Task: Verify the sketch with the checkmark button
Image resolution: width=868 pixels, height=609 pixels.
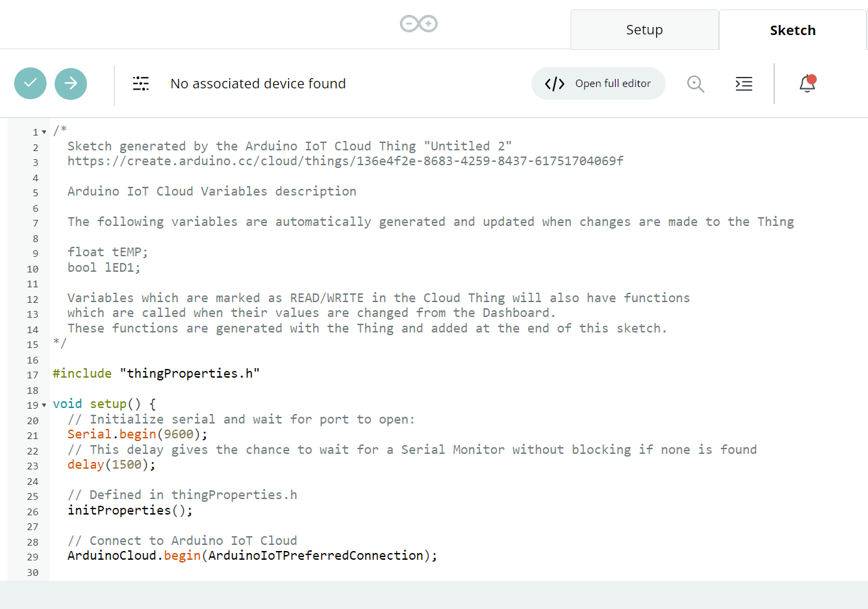Action: click(30, 84)
